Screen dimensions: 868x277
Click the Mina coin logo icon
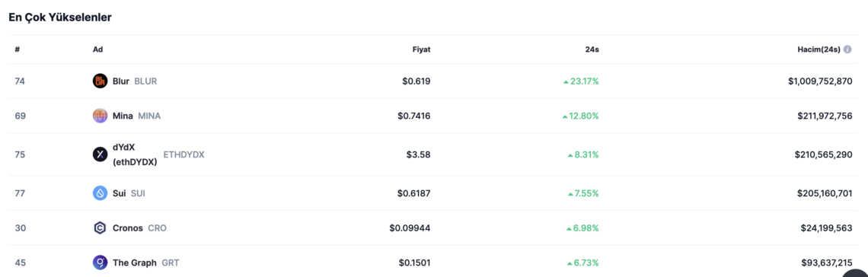(x=100, y=116)
